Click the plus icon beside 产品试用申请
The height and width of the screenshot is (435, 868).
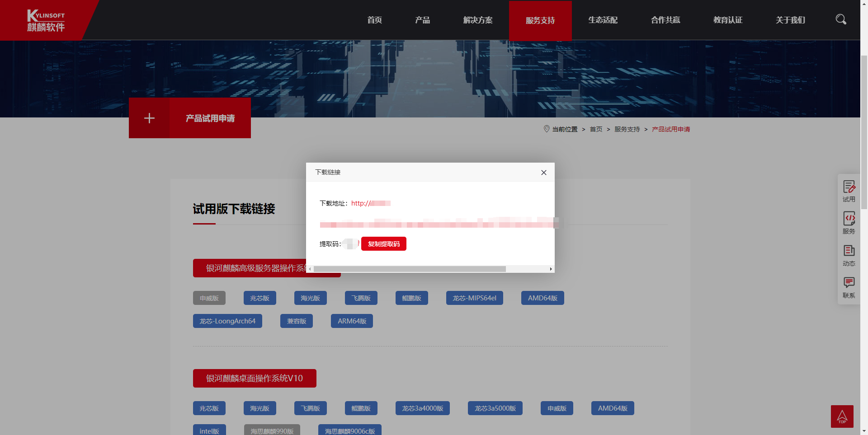[x=149, y=118]
